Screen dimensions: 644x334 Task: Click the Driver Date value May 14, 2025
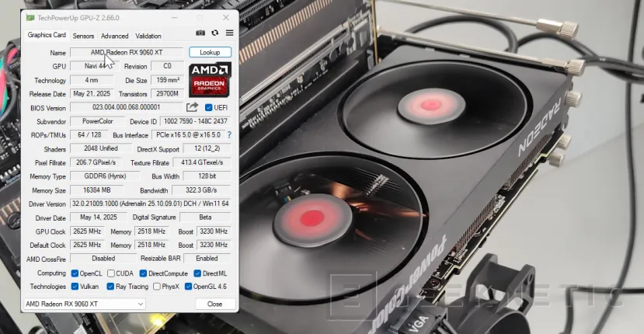tap(99, 217)
